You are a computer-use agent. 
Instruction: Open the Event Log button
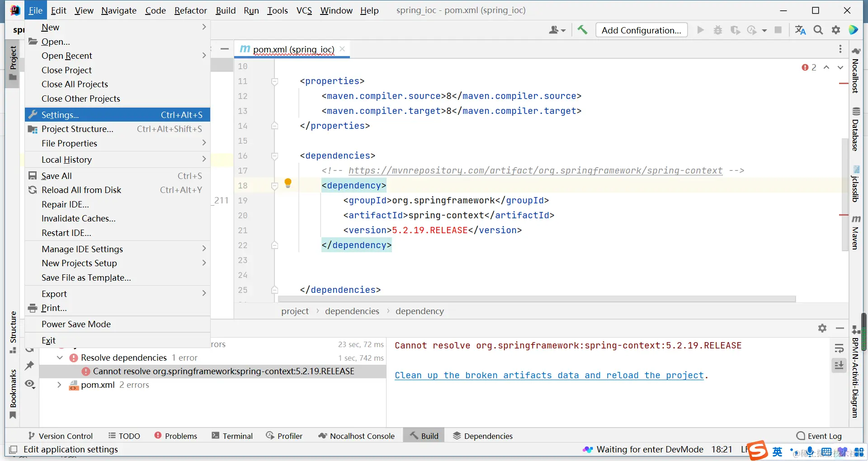(819, 436)
